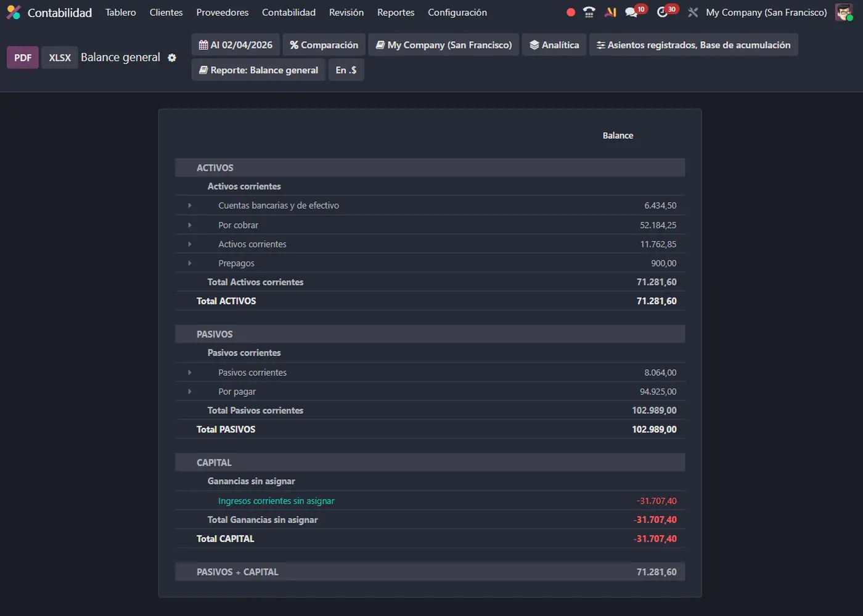This screenshot has height=616, width=863.
Task: Click the gear icon beside Balance general
Action: coord(172,57)
